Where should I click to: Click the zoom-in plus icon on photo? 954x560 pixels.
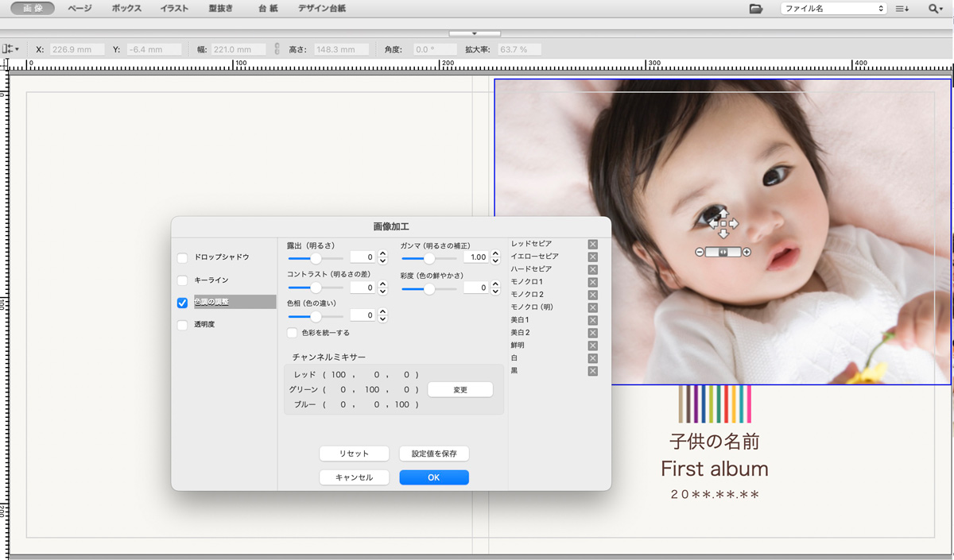pyautogui.click(x=747, y=252)
